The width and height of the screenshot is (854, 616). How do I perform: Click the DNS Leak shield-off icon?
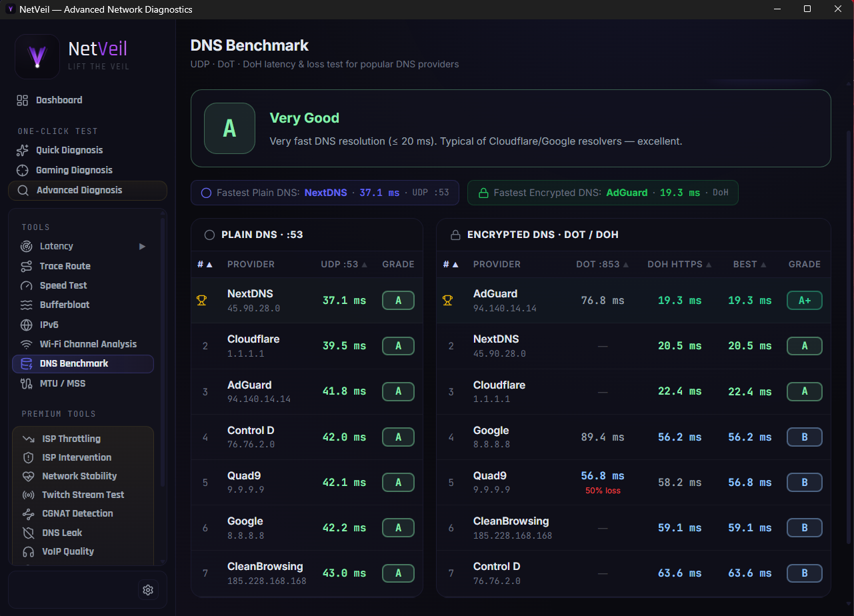[28, 533]
